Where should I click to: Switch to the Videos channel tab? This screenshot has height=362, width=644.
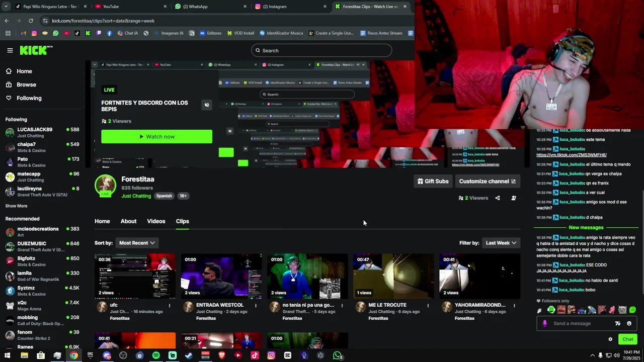156,221
